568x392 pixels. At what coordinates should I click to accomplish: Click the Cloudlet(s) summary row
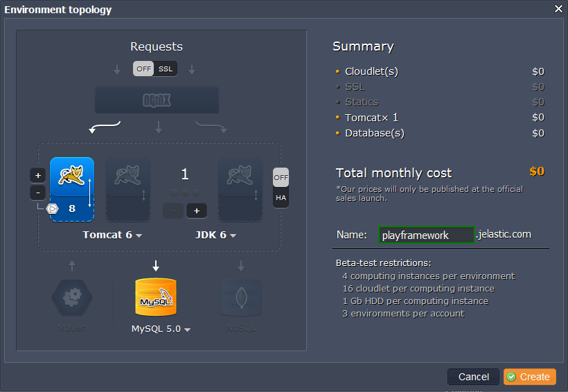click(440, 72)
